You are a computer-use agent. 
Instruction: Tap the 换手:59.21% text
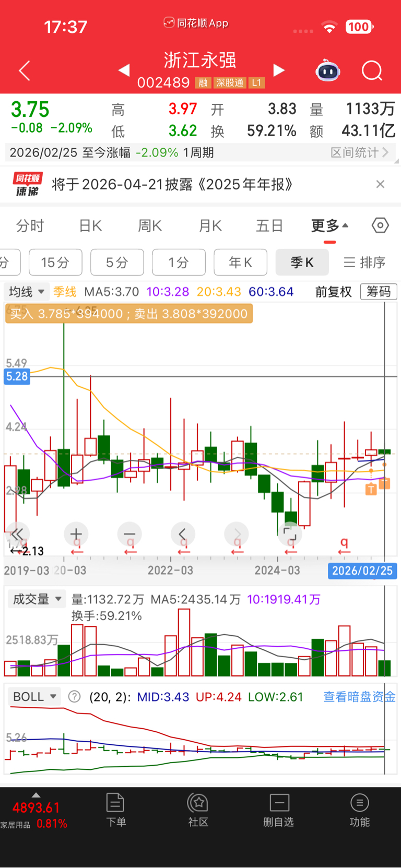click(107, 616)
